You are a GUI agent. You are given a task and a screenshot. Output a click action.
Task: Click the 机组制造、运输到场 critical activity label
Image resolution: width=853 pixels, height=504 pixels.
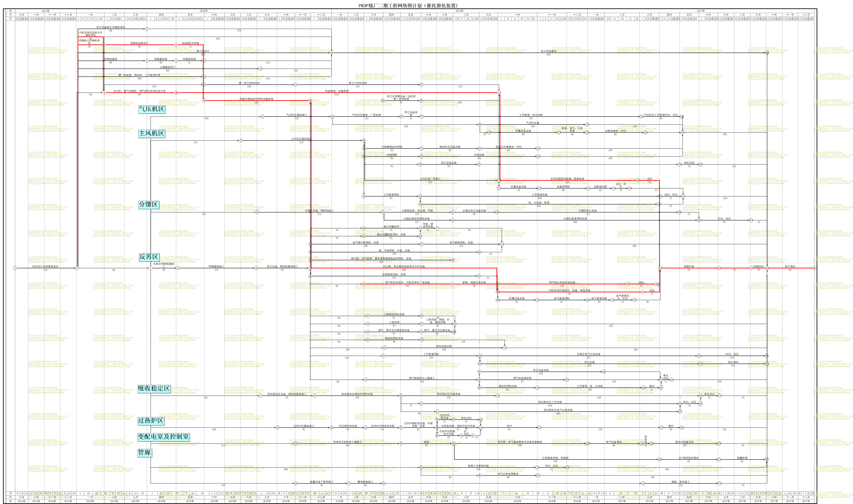[337, 91]
